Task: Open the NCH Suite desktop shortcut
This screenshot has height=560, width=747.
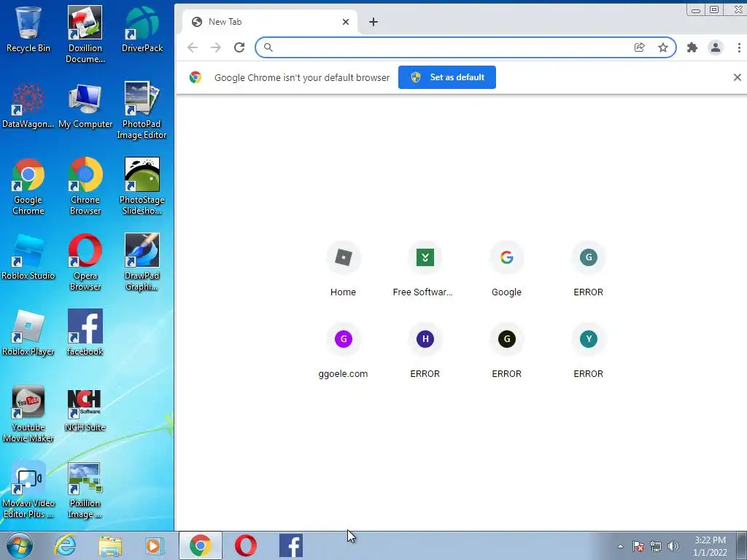Action: [x=85, y=408]
